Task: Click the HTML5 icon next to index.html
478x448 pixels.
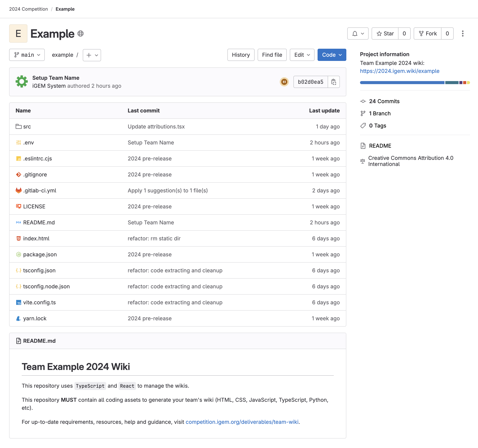Action: (18, 238)
